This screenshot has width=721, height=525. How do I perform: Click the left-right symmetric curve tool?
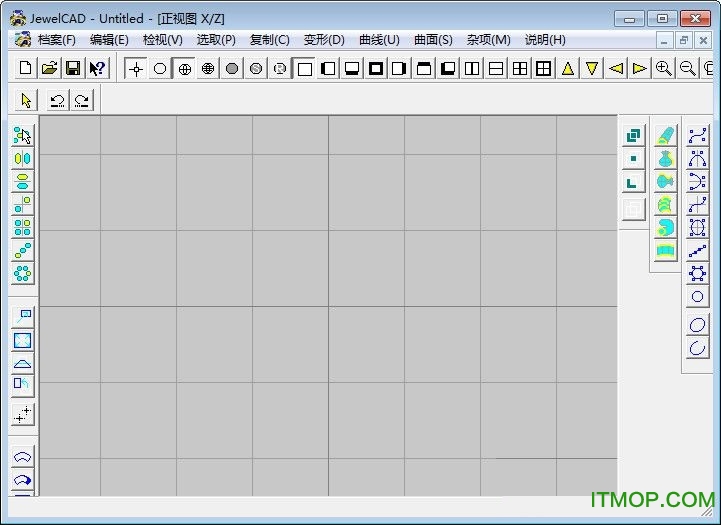(x=698, y=159)
